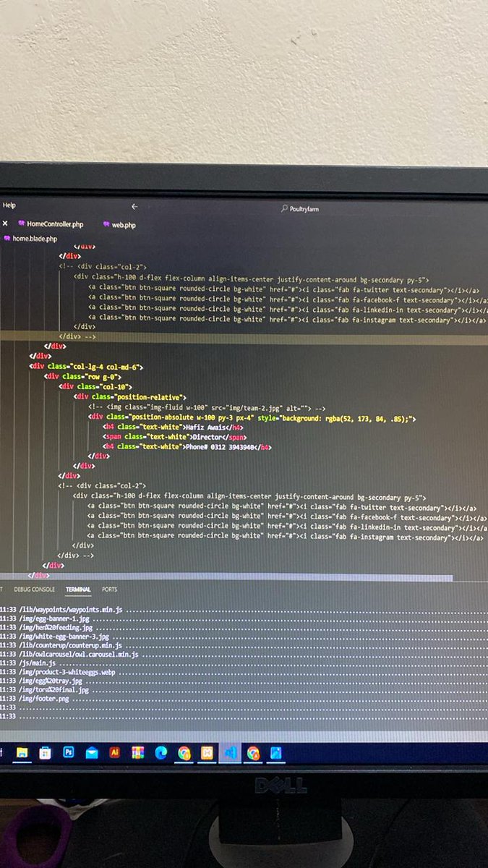Open File Explorer from the taskbar
This screenshot has height=868, width=488.
point(22,753)
